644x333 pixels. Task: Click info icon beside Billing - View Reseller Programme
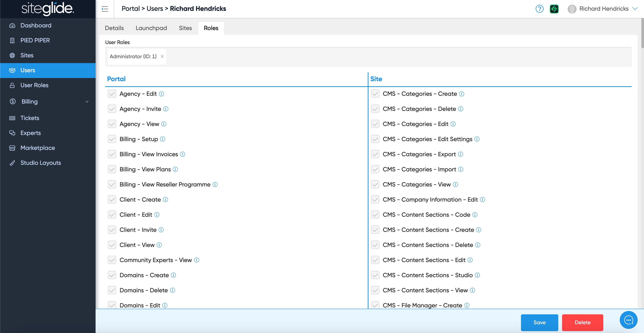[215, 184]
